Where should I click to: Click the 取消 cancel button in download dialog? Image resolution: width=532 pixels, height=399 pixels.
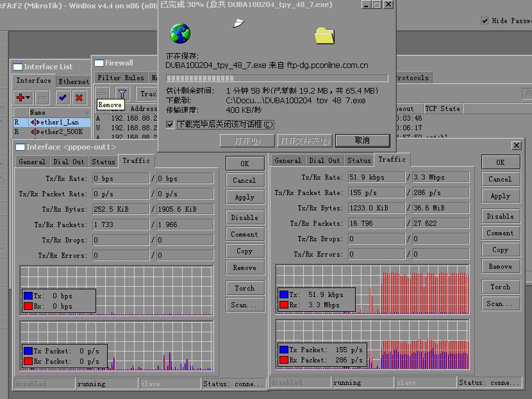pos(362,140)
